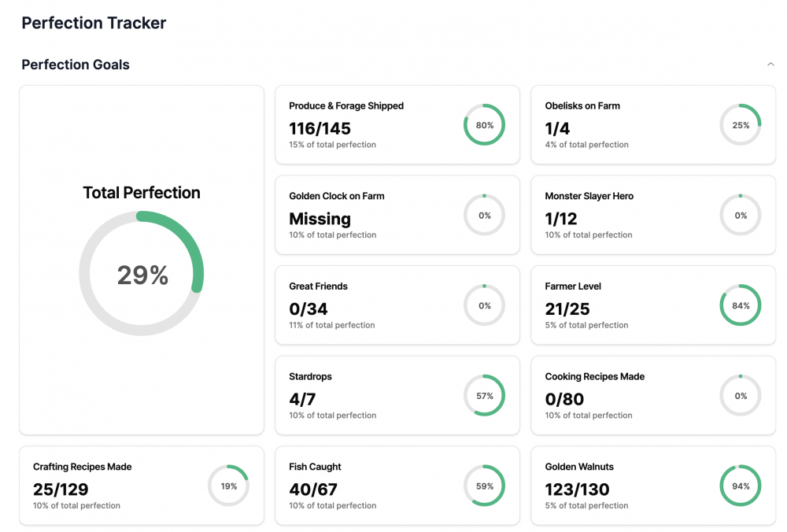Collapse the Perfection Goals section chevron
The height and width of the screenshot is (532, 787).
[770, 65]
